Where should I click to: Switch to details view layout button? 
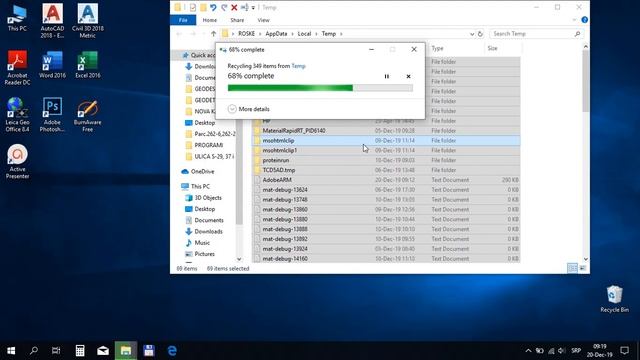572,268
